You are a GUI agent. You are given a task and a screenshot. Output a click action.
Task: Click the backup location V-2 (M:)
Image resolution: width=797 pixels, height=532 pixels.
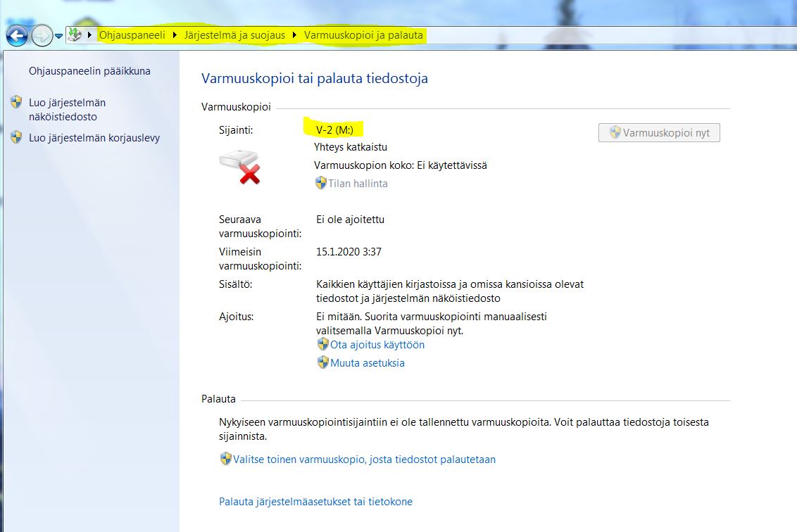pos(334,130)
